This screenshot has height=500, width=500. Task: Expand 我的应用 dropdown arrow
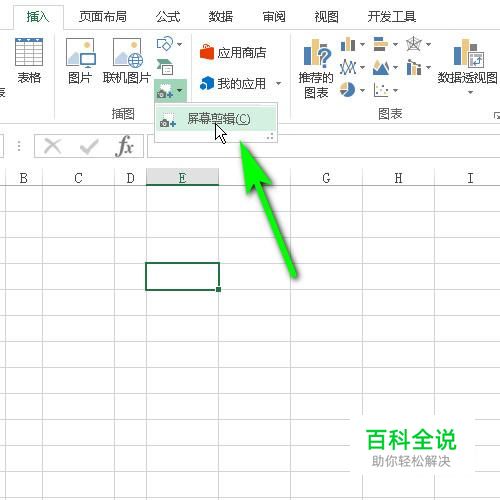pos(278,83)
